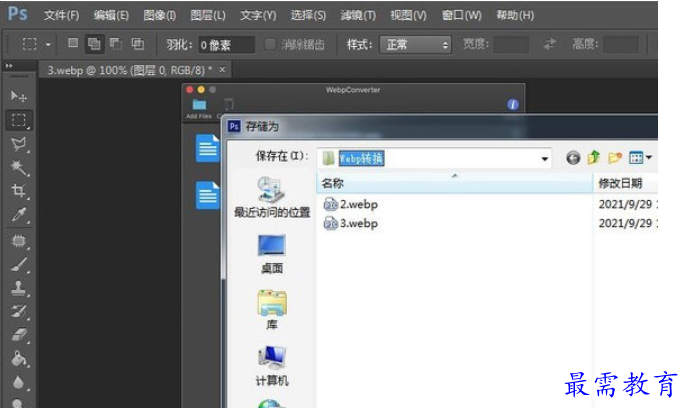Select the Clone Stamp tool
The height and width of the screenshot is (416, 686).
[x=18, y=288]
